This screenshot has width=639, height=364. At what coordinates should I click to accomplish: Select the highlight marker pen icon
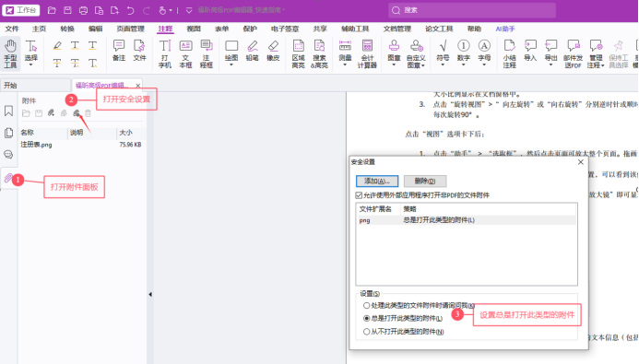(x=57, y=45)
